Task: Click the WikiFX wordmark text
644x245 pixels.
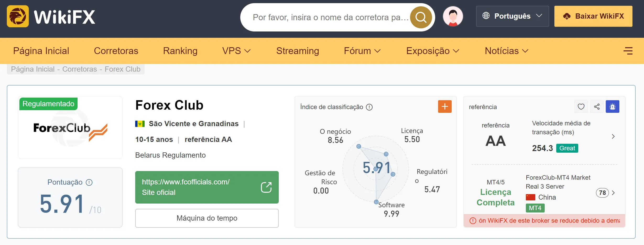Action: click(64, 17)
